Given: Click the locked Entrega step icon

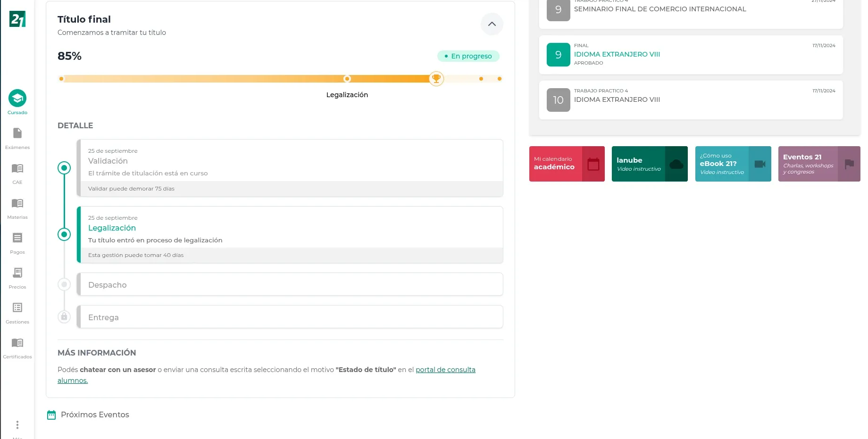Looking at the screenshot, I should [x=64, y=316].
